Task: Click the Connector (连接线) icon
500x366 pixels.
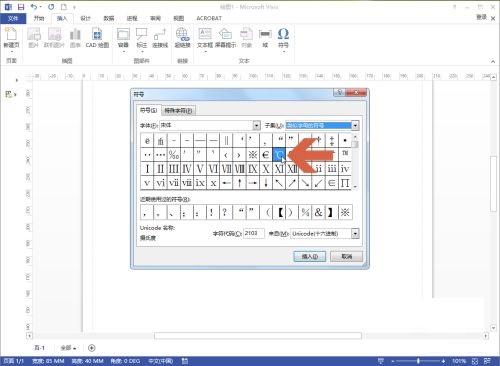Action: pyautogui.click(x=160, y=34)
